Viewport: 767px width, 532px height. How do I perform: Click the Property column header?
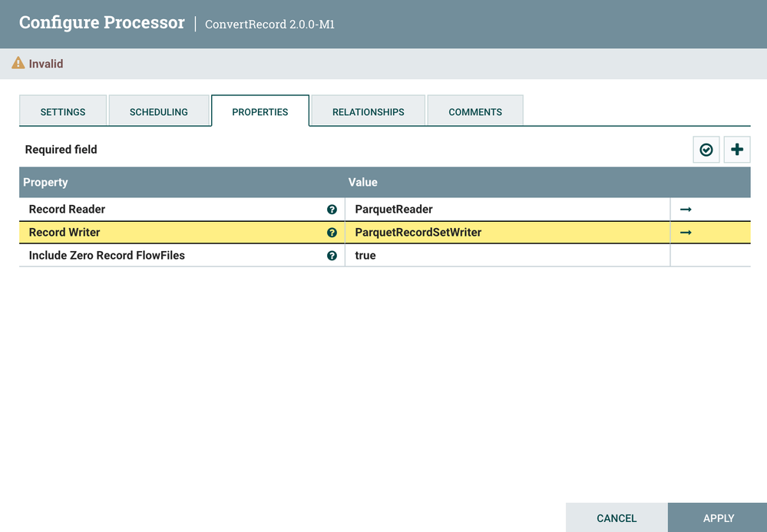click(45, 183)
